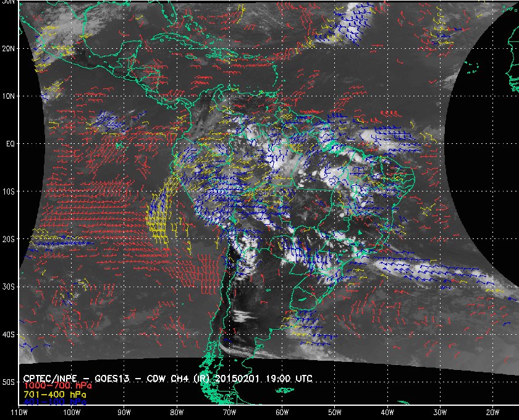Click the 10S latitude label
The height and width of the screenshot is (420, 519).
pos(9,191)
